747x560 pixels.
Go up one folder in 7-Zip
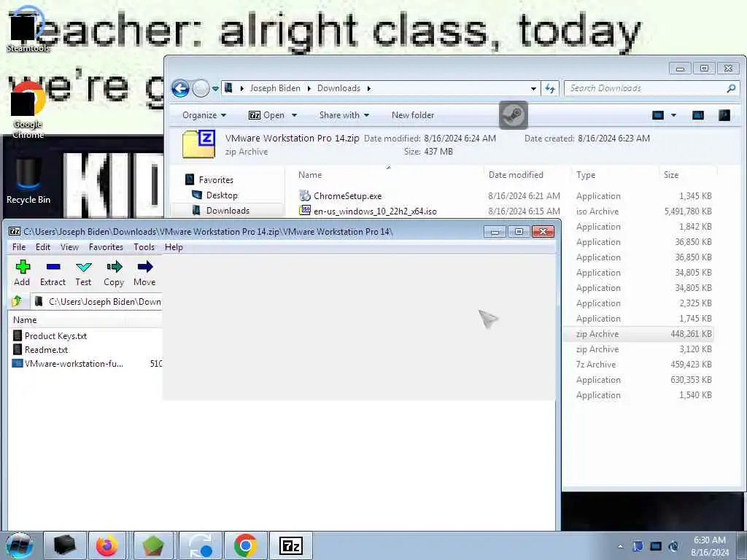click(x=18, y=301)
